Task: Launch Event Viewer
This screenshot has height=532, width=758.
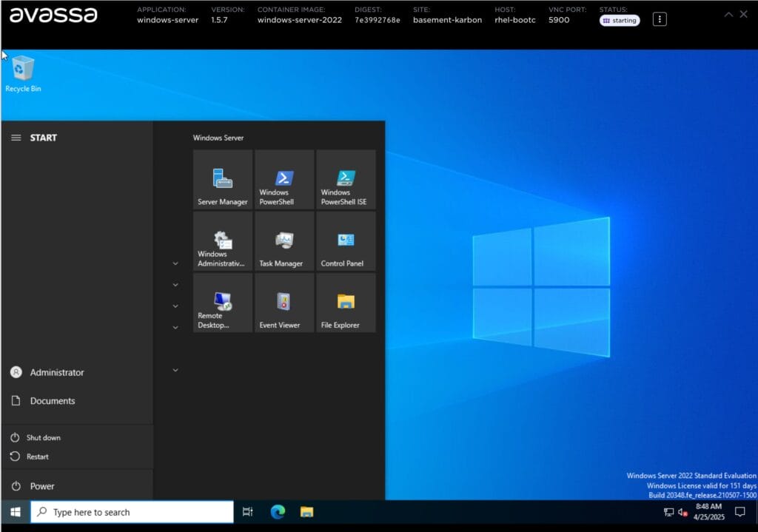Action: tap(284, 303)
